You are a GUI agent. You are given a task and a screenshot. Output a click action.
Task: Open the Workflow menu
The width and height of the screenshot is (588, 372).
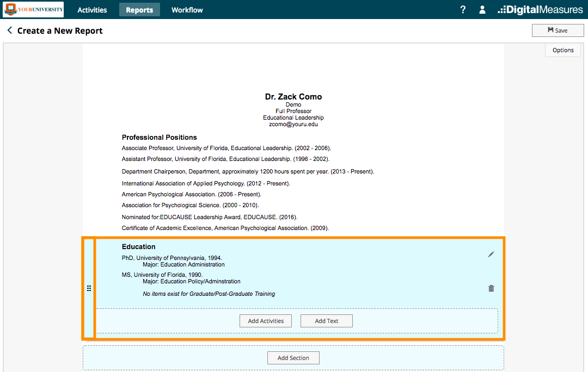click(x=187, y=10)
